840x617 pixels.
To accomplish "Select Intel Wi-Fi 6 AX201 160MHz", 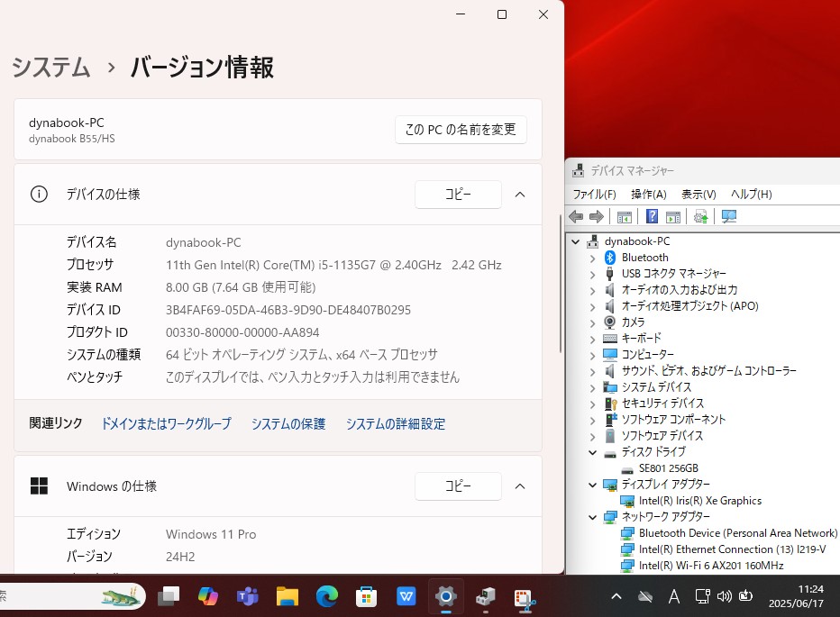I will (x=711, y=566).
